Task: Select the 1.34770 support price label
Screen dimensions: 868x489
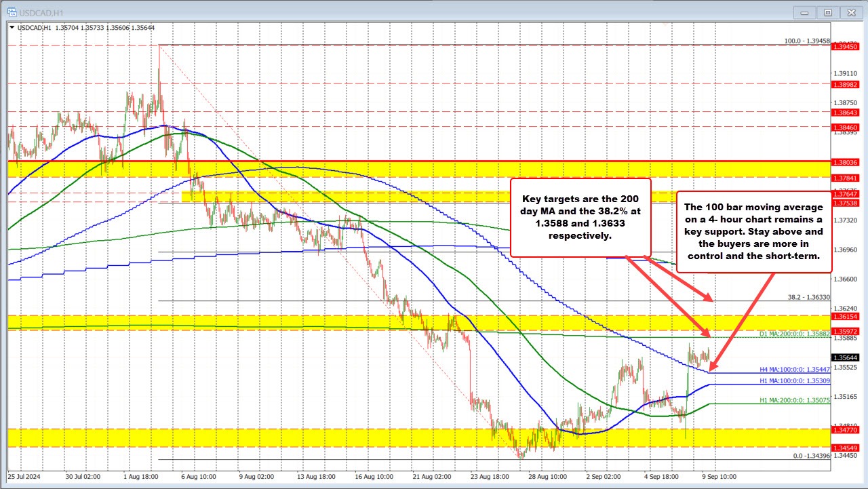Action: (845, 430)
